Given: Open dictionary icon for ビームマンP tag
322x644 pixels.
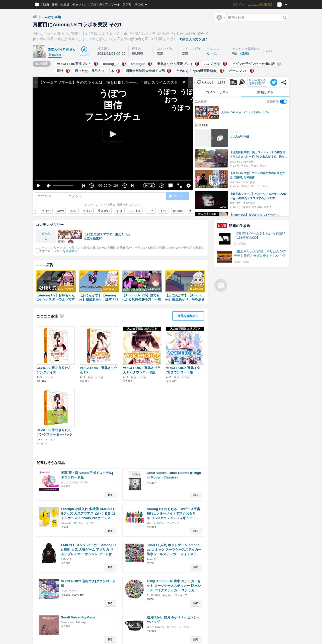Looking at the screenshot, I should point(252,71).
